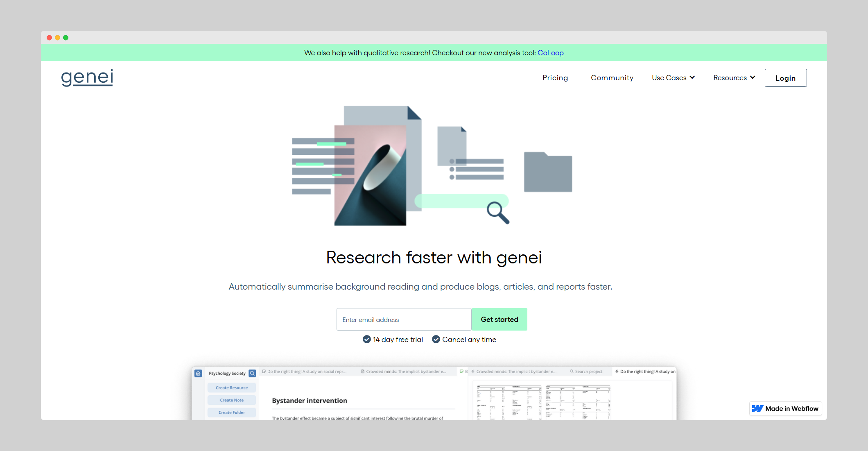The height and width of the screenshot is (451, 868).
Task: Follow the CoLoop link in banner
Action: coord(550,53)
